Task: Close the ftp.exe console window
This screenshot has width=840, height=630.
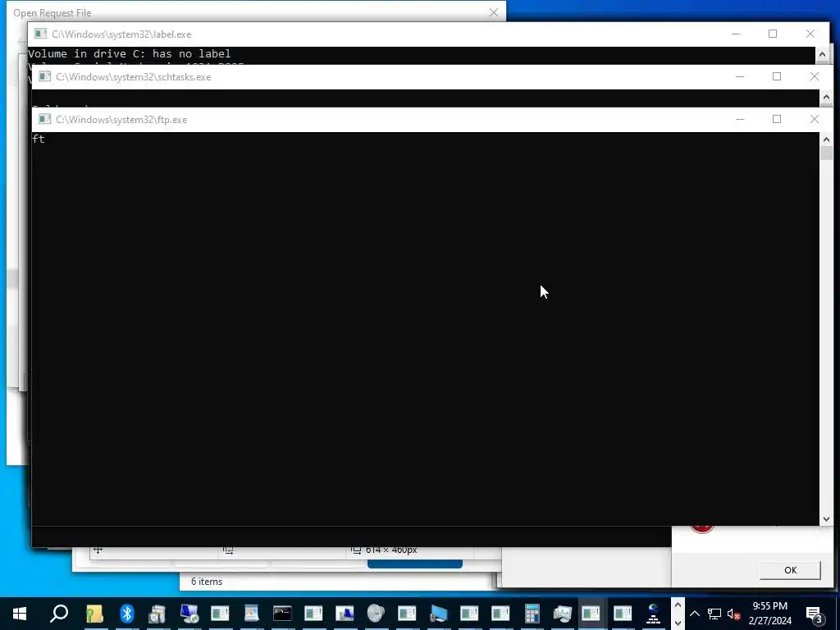Action: click(815, 119)
